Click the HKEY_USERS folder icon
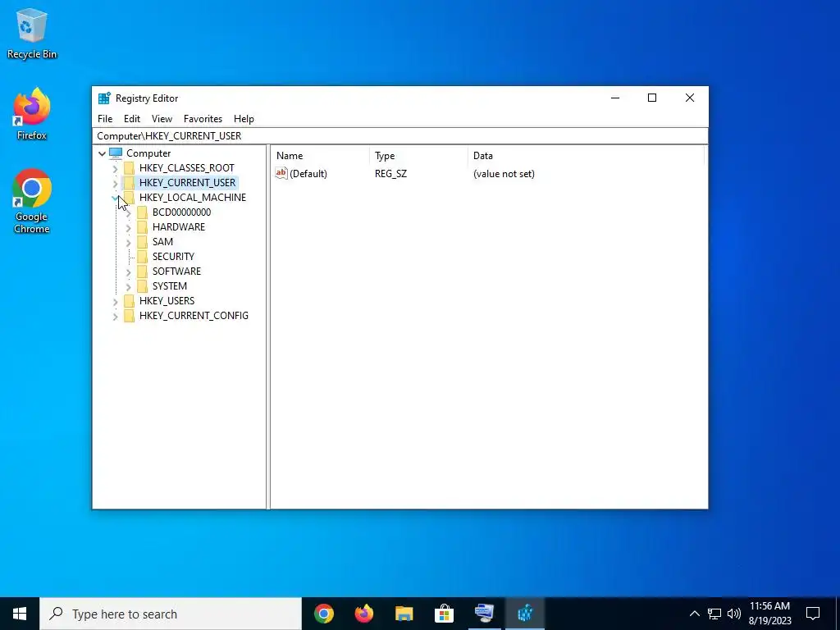Viewport: 840px width, 630px height. (x=129, y=301)
